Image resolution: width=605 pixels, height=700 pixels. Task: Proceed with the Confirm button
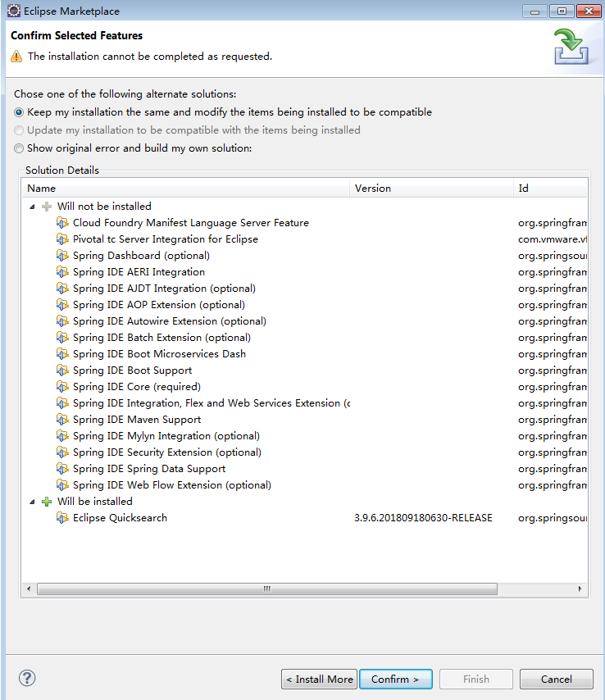click(396, 679)
